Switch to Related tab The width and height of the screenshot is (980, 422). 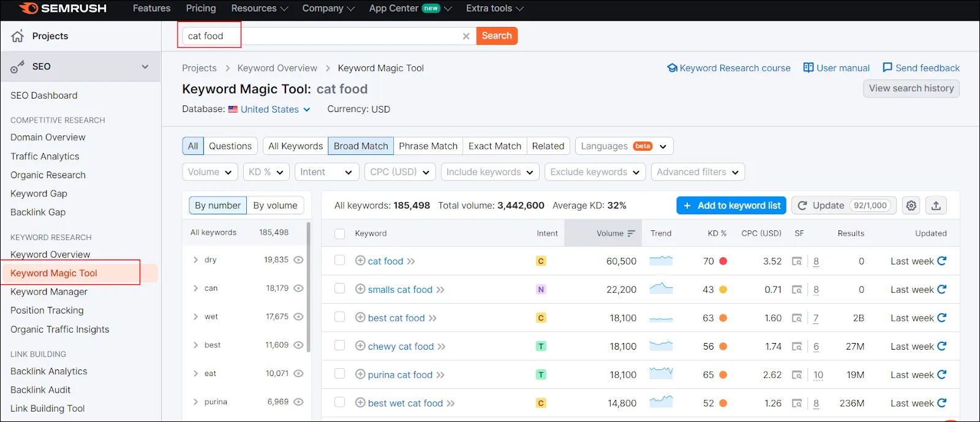pos(548,146)
